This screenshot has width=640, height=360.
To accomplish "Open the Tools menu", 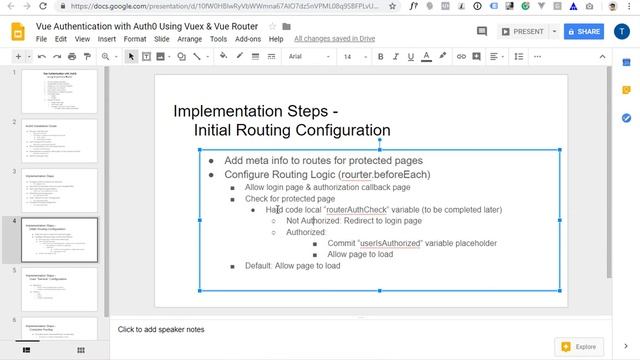I will (x=218, y=39).
